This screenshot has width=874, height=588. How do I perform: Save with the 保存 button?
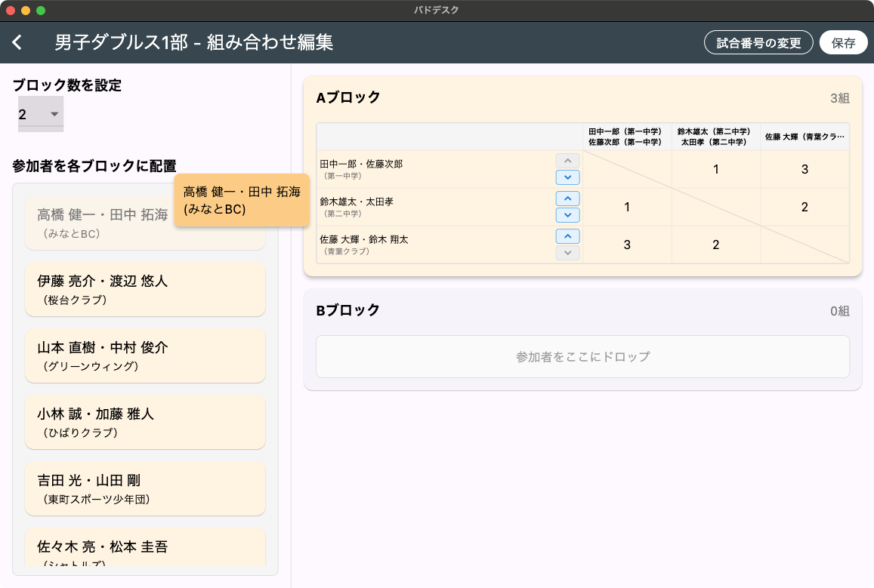tap(843, 43)
